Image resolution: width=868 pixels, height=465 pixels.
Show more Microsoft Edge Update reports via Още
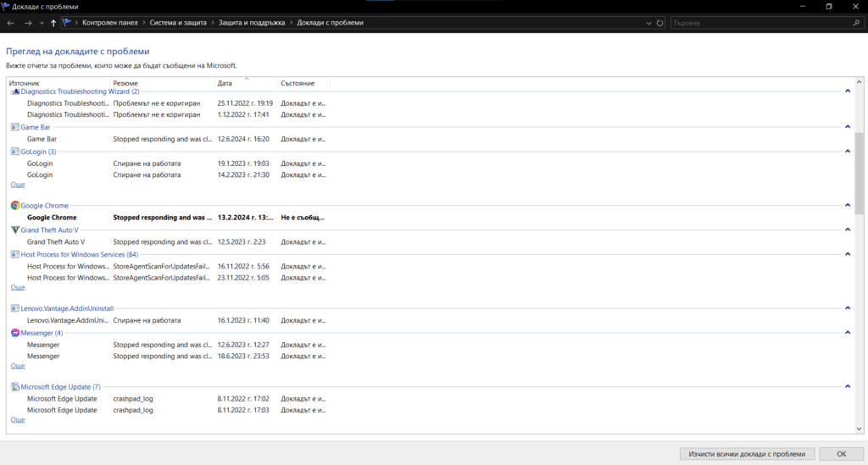(18, 420)
